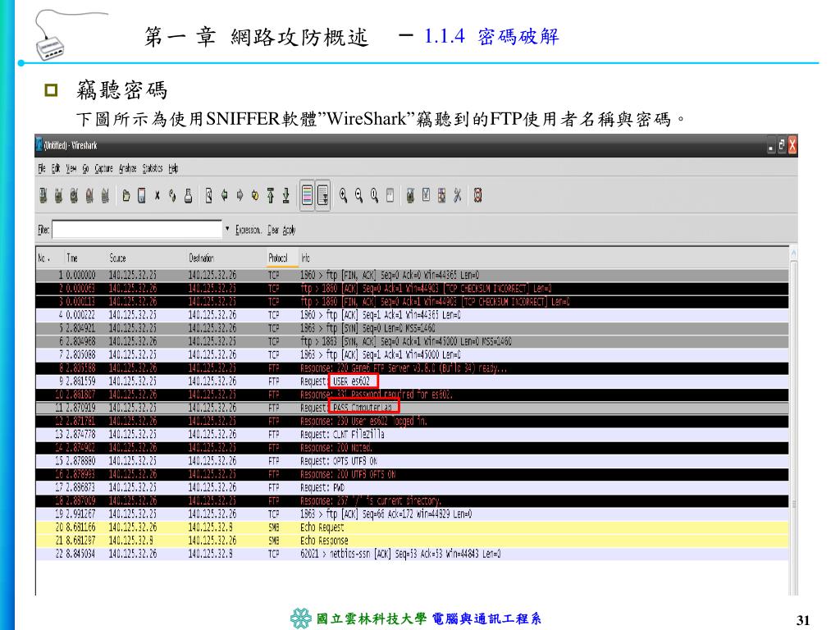Screen dimensions: 840x630
Task: Select packet 22 netbios-ssn ACK row
Action: tap(413, 554)
